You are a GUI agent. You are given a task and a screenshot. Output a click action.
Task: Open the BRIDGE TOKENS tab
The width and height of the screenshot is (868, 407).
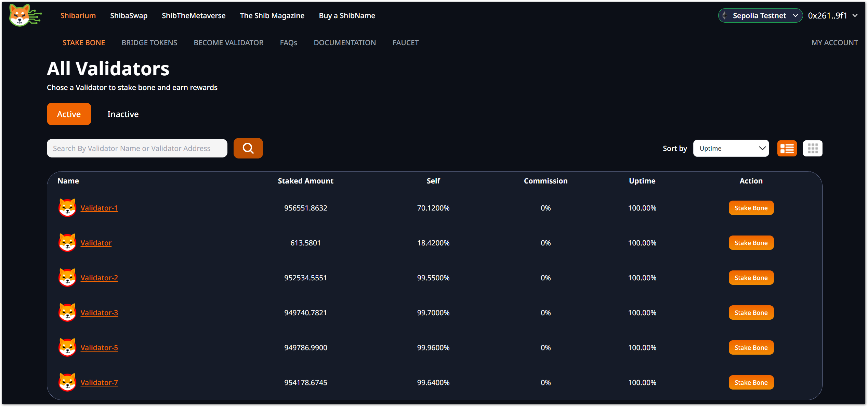(x=149, y=43)
